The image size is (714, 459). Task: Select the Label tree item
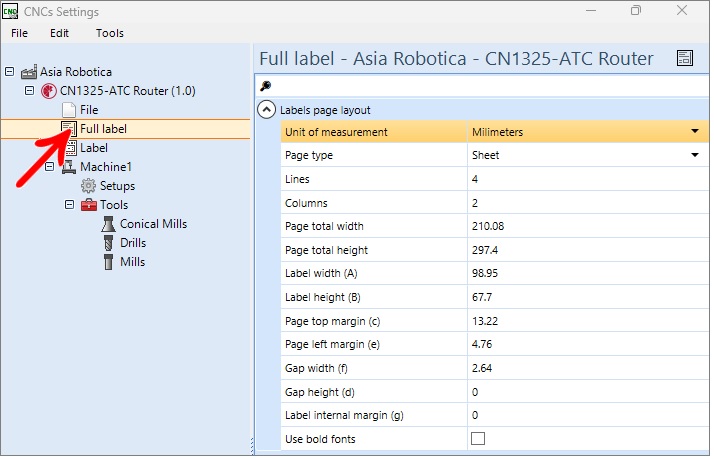tap(94, 148)
